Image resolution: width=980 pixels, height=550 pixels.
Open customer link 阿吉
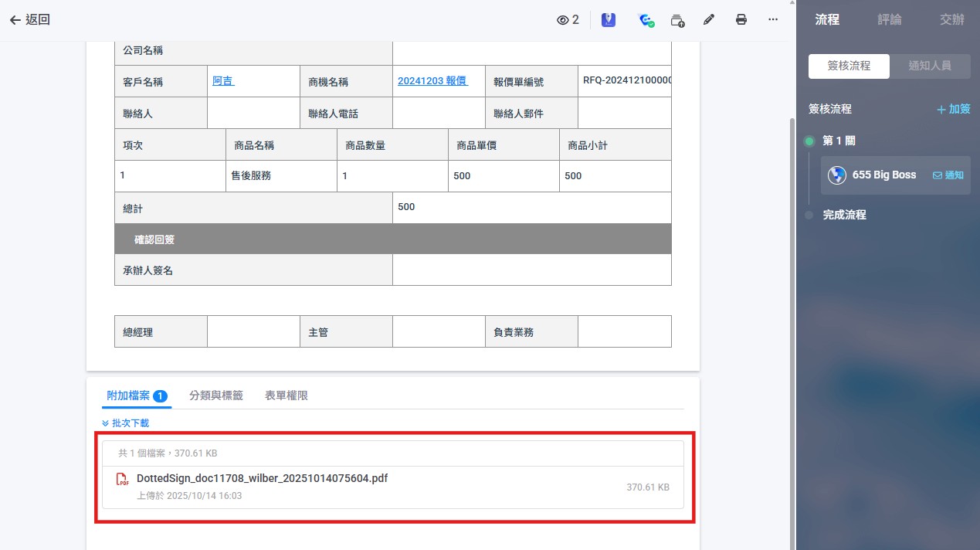222,80
